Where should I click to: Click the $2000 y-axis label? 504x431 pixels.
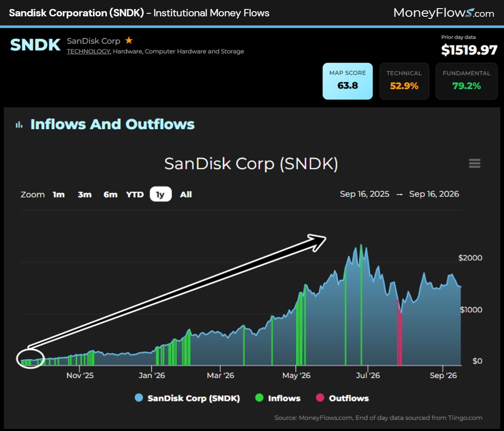coord(470,258)
